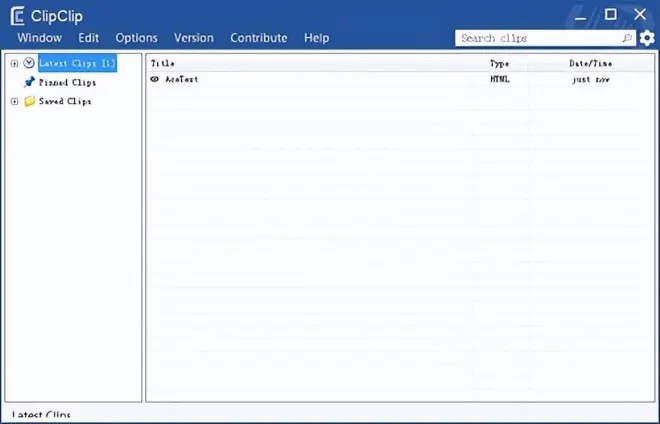660x424 pixels.
Task: Click the pushpin icon for Pinned Clips
Action: point(29,82)
